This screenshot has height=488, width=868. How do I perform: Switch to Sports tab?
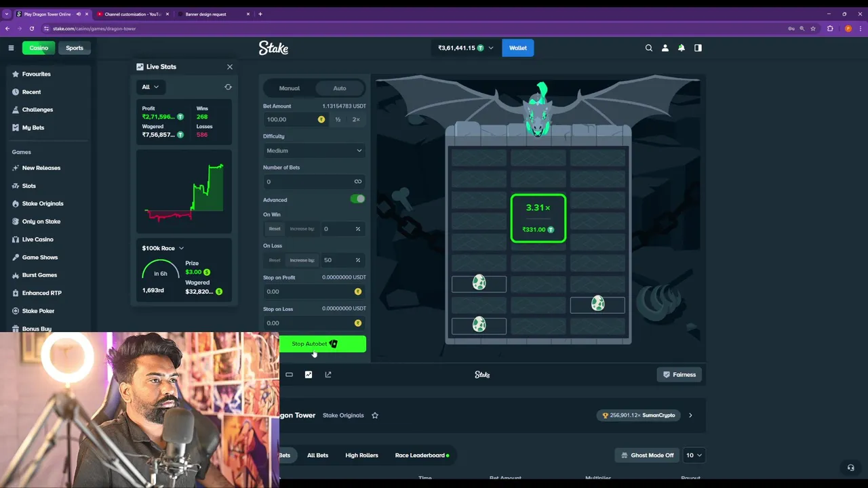(x=75, y=48)
